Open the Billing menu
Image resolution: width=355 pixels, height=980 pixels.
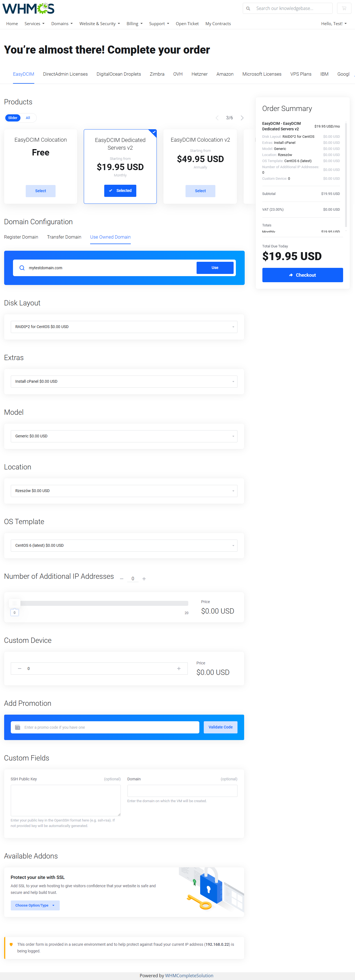[x=134, y=23]
